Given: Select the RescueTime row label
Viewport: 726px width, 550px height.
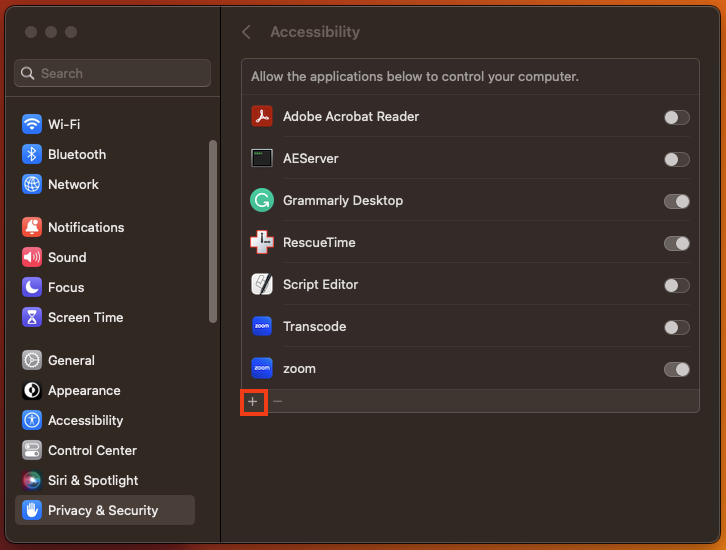Looking at the screenshot, I should coord(319,242).
